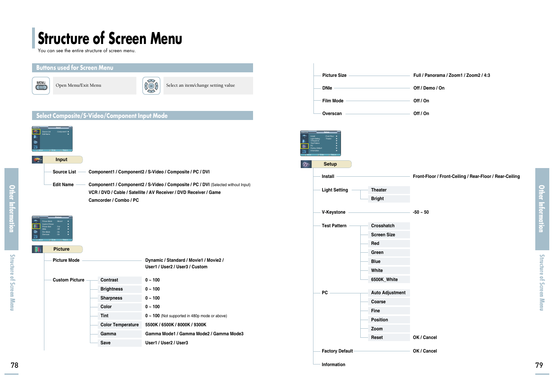This screenshot has width=555, height=392.
Task: Select the Fine item
Action: (x=389, y=311)
